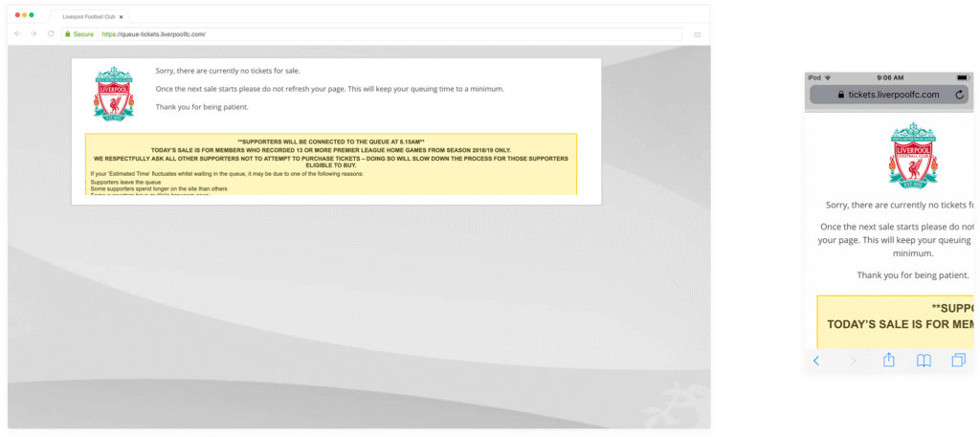Open mobile Safari tabs overview icon

[958, 361]
